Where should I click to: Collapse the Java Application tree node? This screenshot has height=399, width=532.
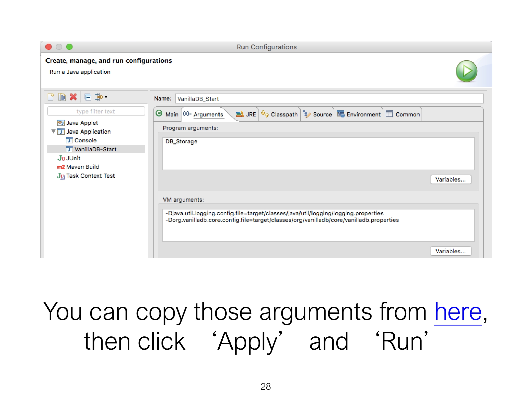pos(53,131)
